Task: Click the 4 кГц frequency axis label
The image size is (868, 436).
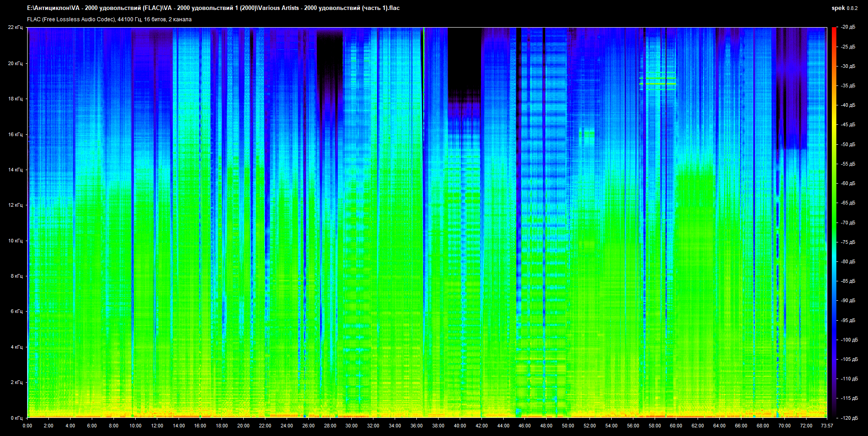Action: click(16, 347)
